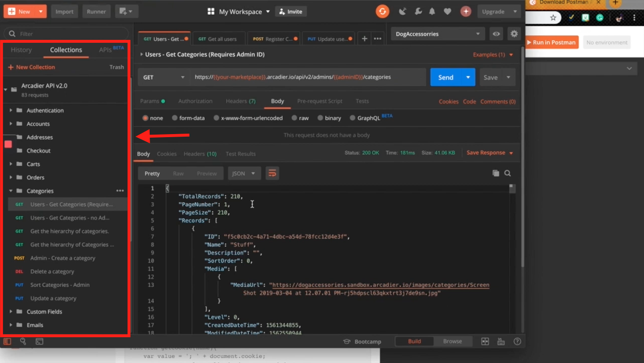Collapse the Categories folder
Image resolution: width=644 pixels, height=363 pixels.
click(x=11, y=191)
